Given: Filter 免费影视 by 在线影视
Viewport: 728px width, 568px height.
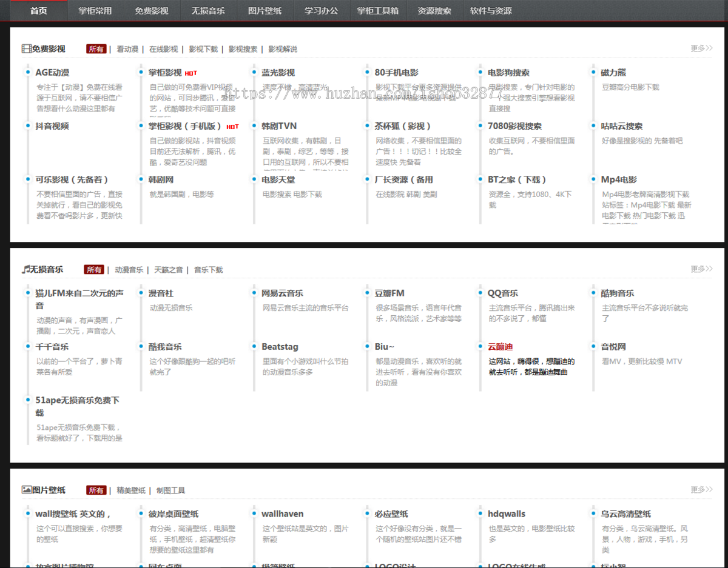Looking at the screenshot, I should coord(164,49).
